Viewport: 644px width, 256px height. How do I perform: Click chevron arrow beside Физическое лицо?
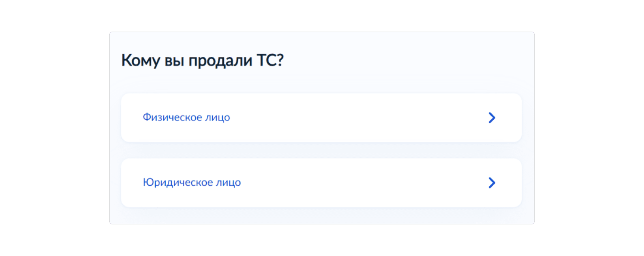492,118
